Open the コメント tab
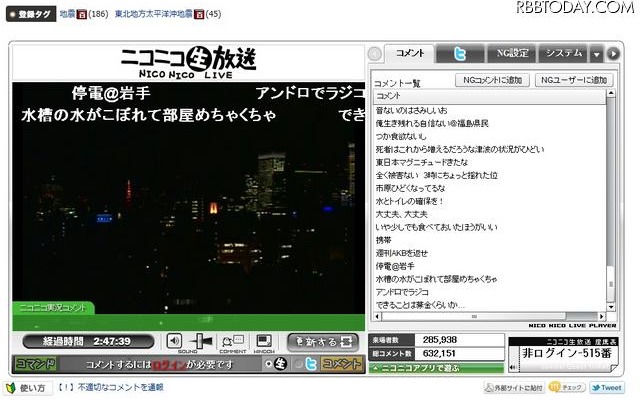 [409, 53]
